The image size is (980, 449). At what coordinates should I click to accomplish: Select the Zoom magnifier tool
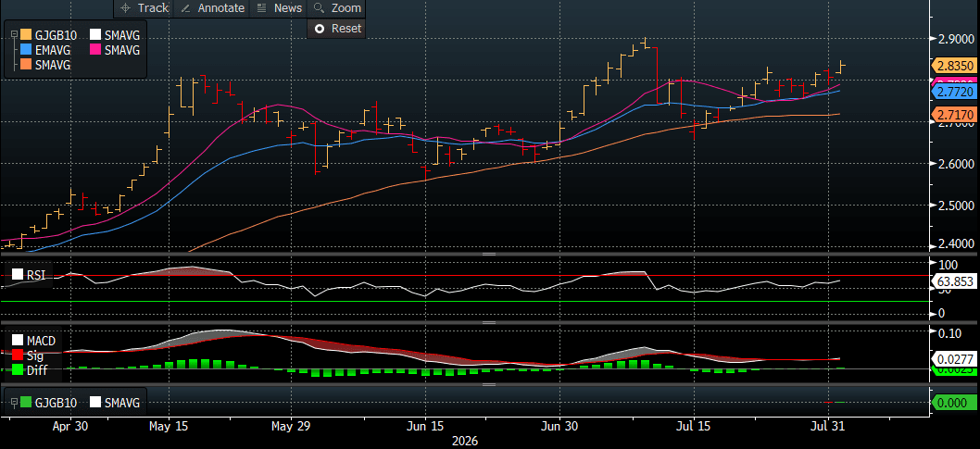337,8
